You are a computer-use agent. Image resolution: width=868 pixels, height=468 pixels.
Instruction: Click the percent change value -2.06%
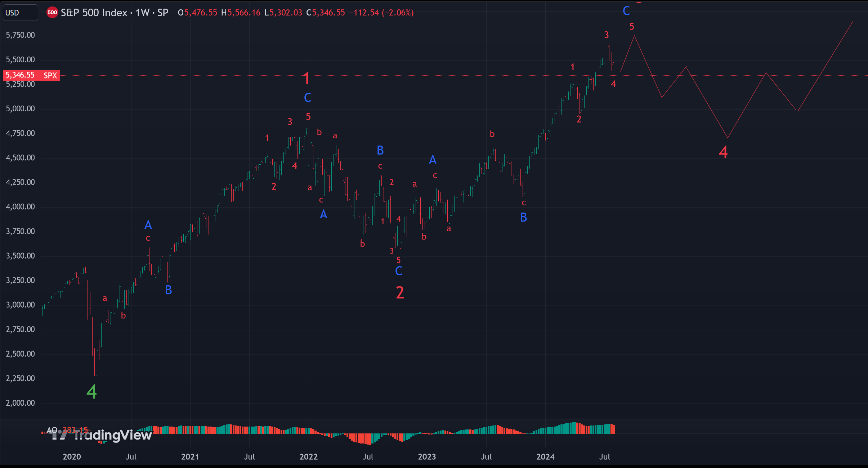click(398, 13)
